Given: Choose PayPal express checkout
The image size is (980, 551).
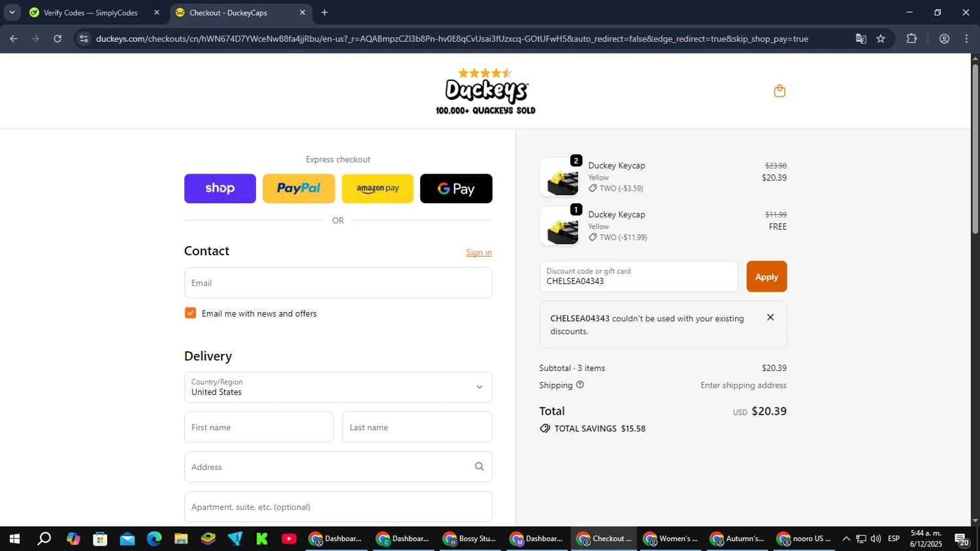Looking at the screenshot, I should click(x=299, y=189).
